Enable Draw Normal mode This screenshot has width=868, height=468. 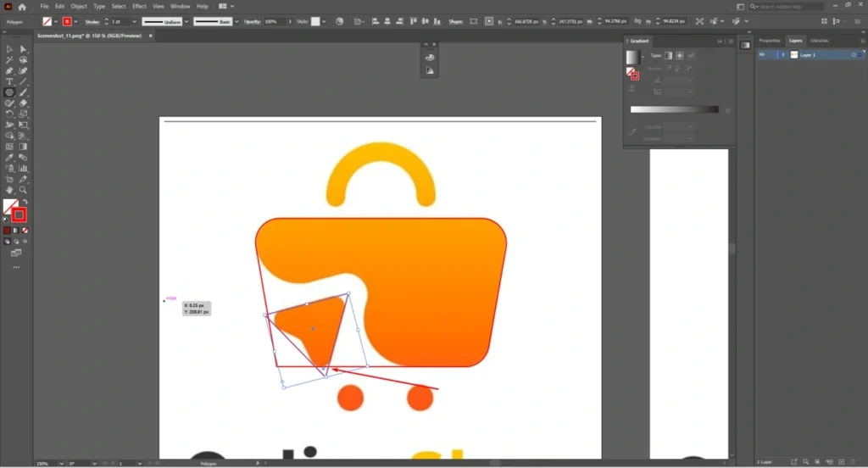pos(7,242)
